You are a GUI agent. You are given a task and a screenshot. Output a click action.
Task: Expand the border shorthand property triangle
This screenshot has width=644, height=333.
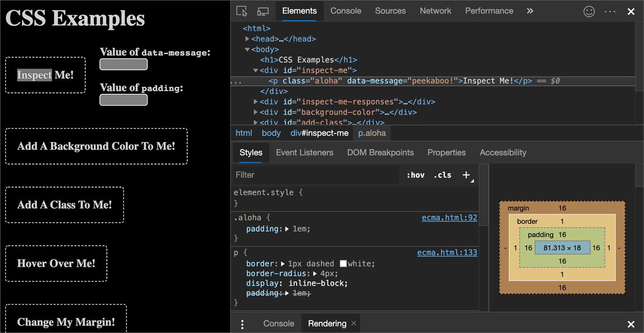coord(283,264)
